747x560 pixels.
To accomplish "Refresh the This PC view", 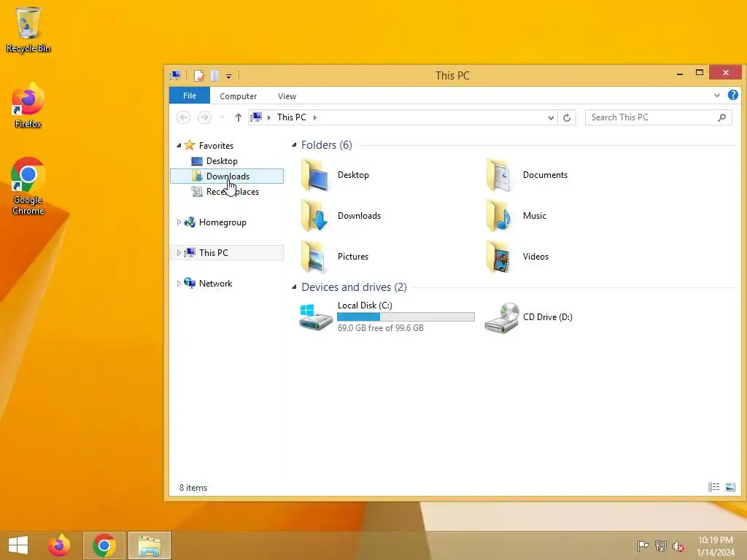I will [566, 117].
